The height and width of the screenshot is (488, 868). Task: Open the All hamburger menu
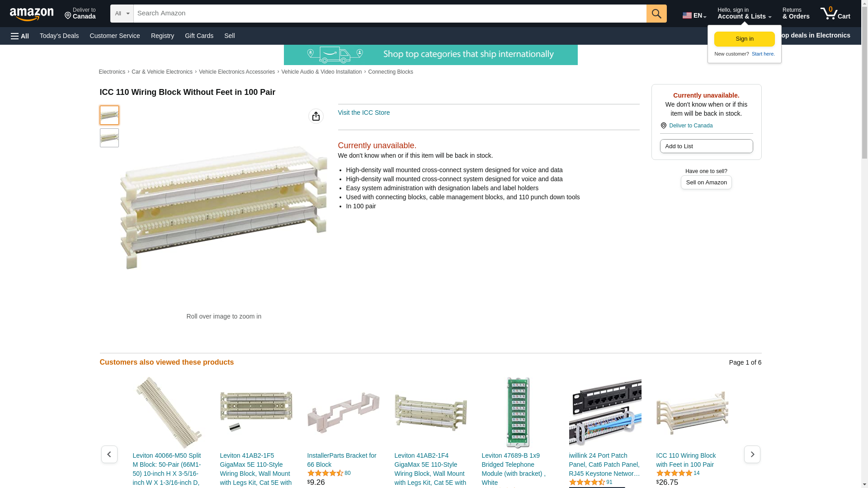point(20,36)
